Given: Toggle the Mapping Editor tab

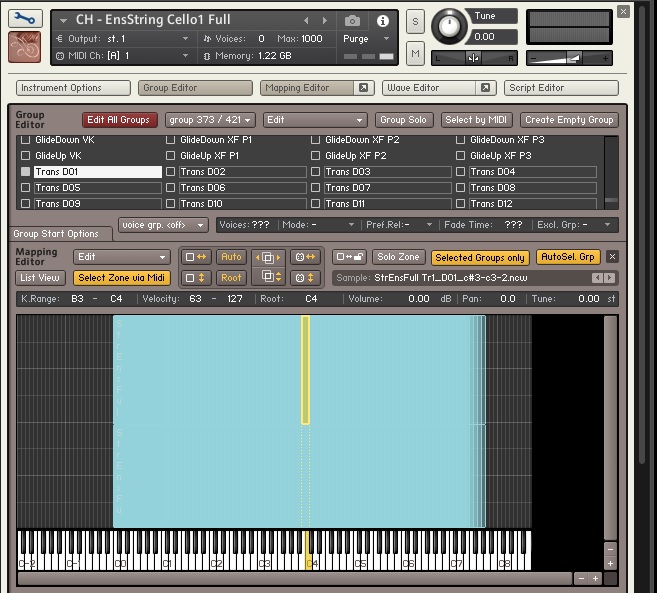Looking at the screenshot, I should 308,88.
